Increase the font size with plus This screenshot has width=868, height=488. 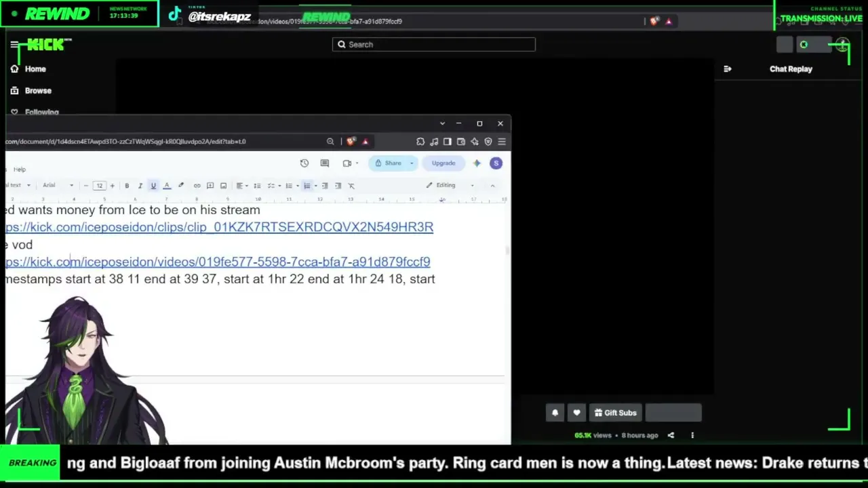coord(113,186)
